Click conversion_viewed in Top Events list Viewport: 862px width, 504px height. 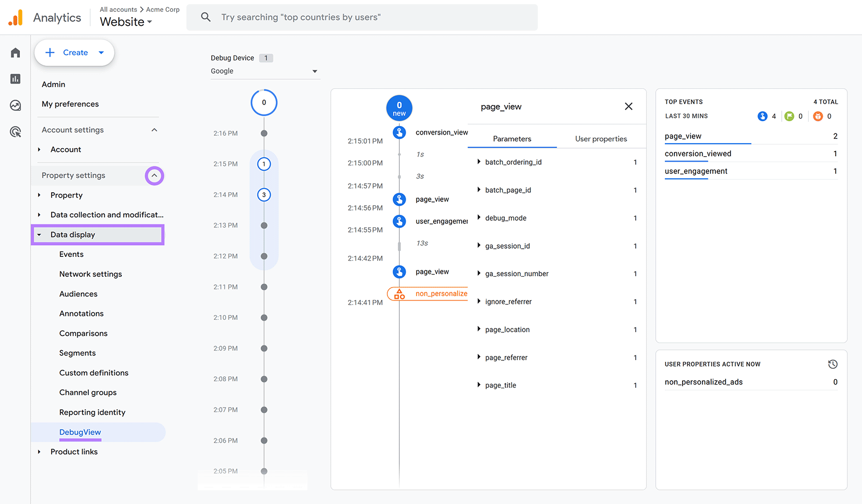click(x=698, y=153)
